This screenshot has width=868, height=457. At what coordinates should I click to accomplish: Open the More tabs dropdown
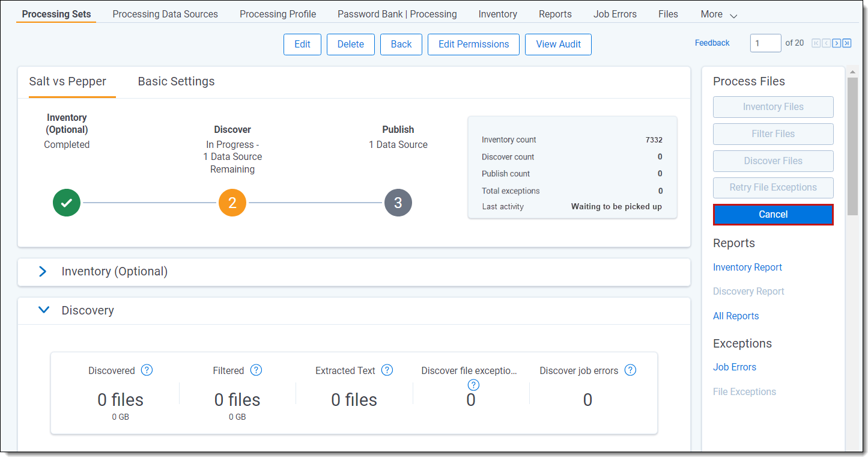pos(719,14)
